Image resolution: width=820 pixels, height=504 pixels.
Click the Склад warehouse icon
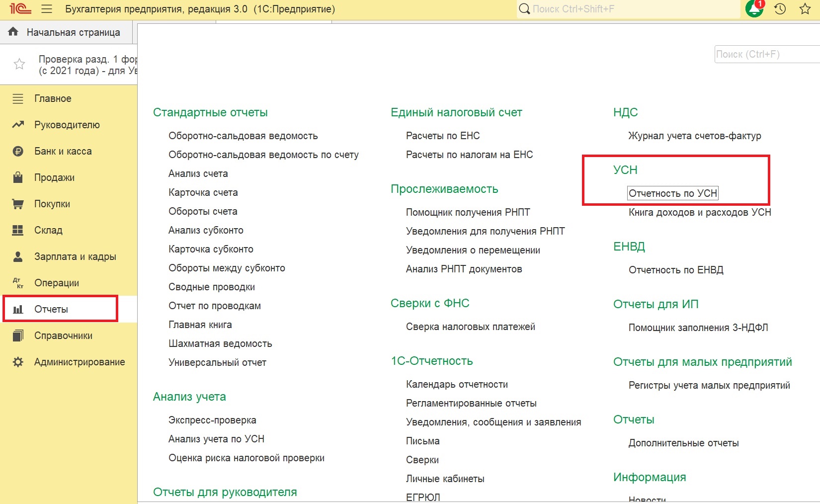[18, 230]
